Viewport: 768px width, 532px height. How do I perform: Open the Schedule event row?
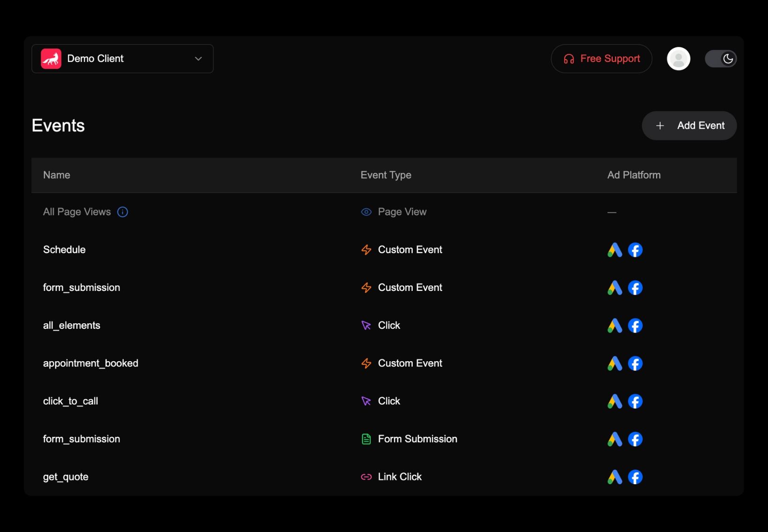(x=64, y=250)
